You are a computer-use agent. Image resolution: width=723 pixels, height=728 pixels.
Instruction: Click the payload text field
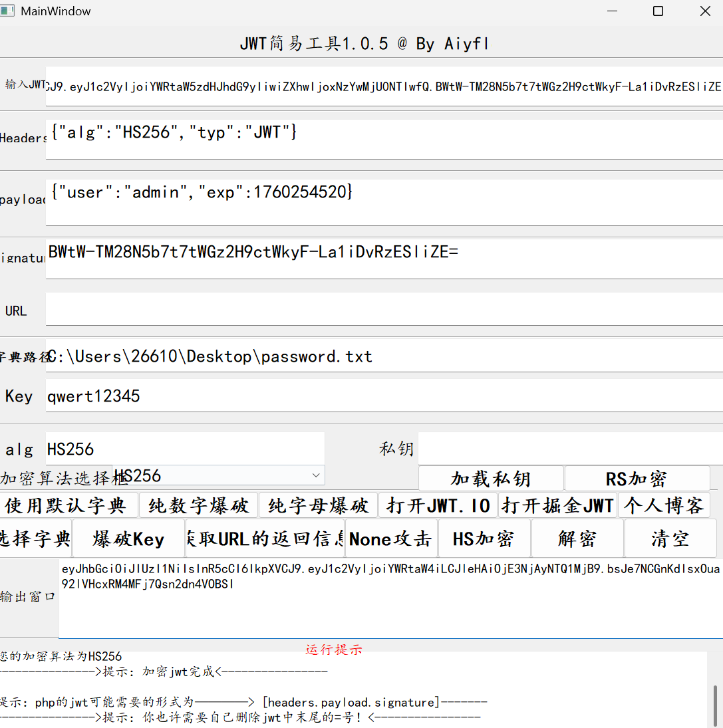pyautogui.click(x=383, y=202)
